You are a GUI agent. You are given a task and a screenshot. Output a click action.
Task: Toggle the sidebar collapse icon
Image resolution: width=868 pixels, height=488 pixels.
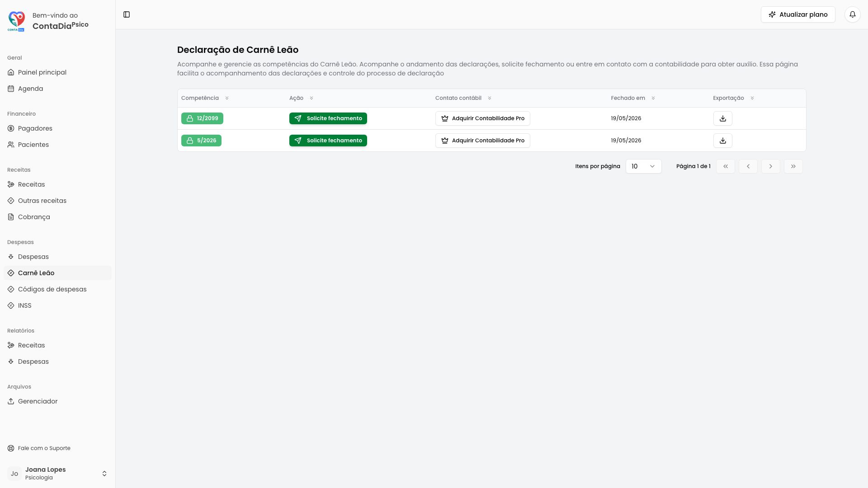click(127, 14)
